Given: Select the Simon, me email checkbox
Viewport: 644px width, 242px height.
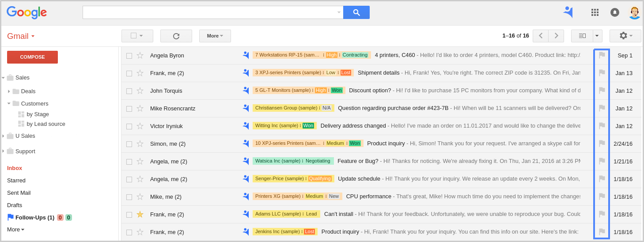Looking at the screenshot, I should (x=129, y=144).
